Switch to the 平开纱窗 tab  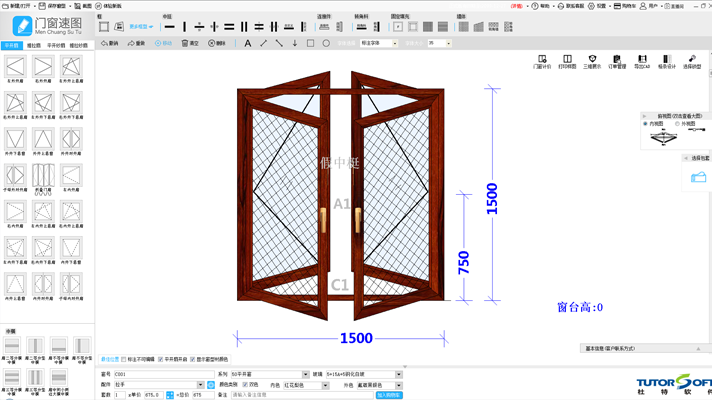[x=57, y=46]
